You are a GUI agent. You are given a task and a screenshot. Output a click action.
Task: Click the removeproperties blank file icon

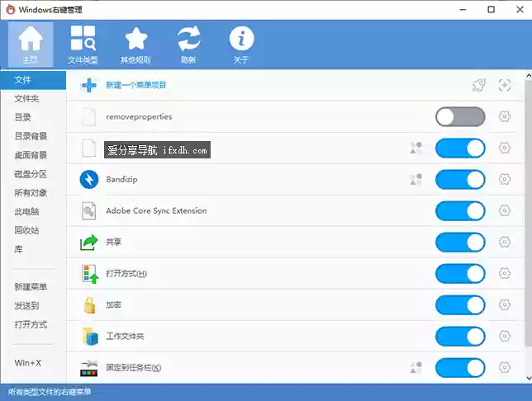(89, 116)
